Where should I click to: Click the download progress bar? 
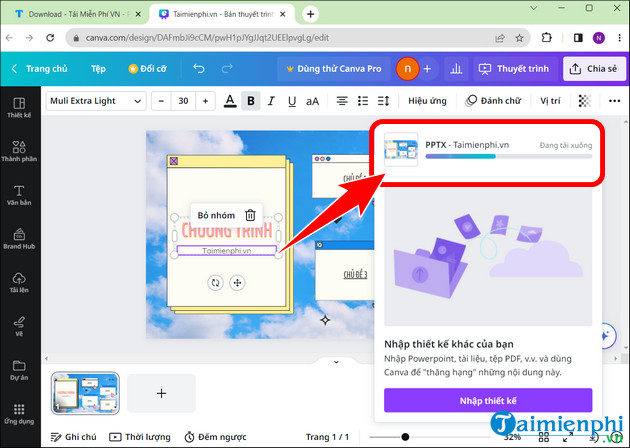[509, 156]
